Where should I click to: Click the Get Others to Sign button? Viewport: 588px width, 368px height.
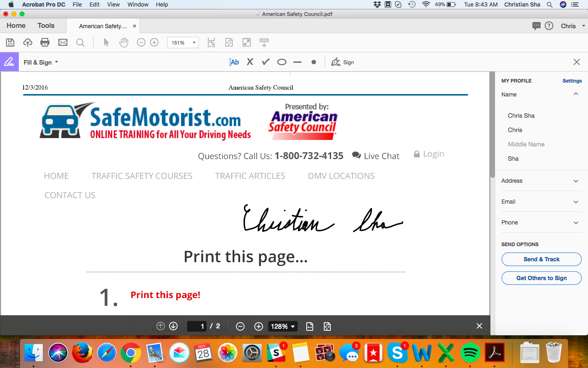click(x=541, y=278)
